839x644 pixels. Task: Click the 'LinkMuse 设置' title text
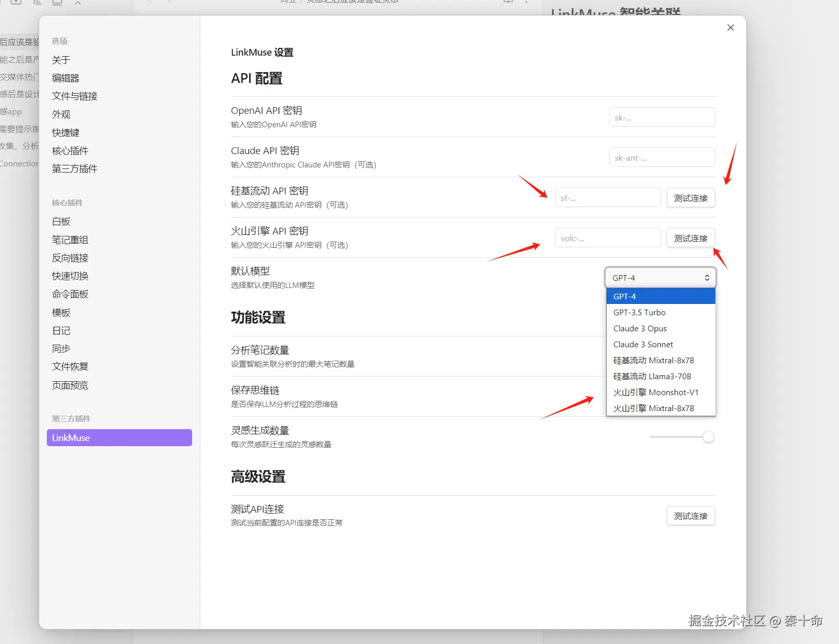(x=262, y=52)
